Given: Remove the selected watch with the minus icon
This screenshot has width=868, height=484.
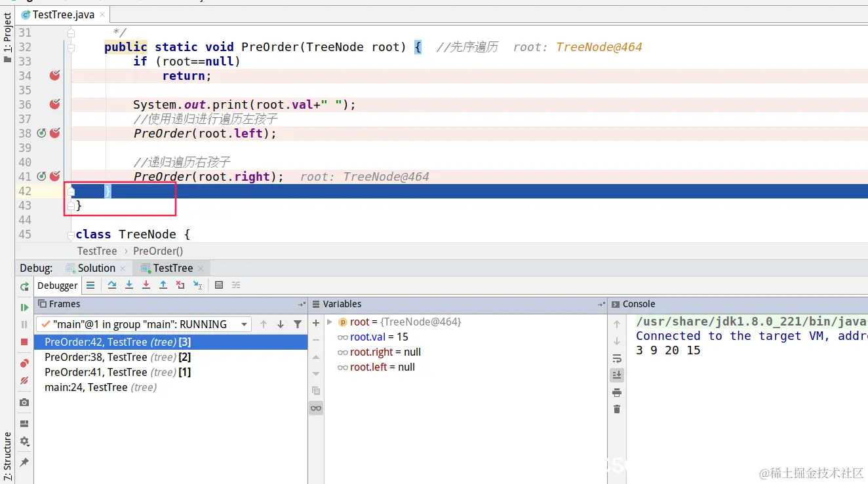Looking at the screenshot, I should coord(316,340).
